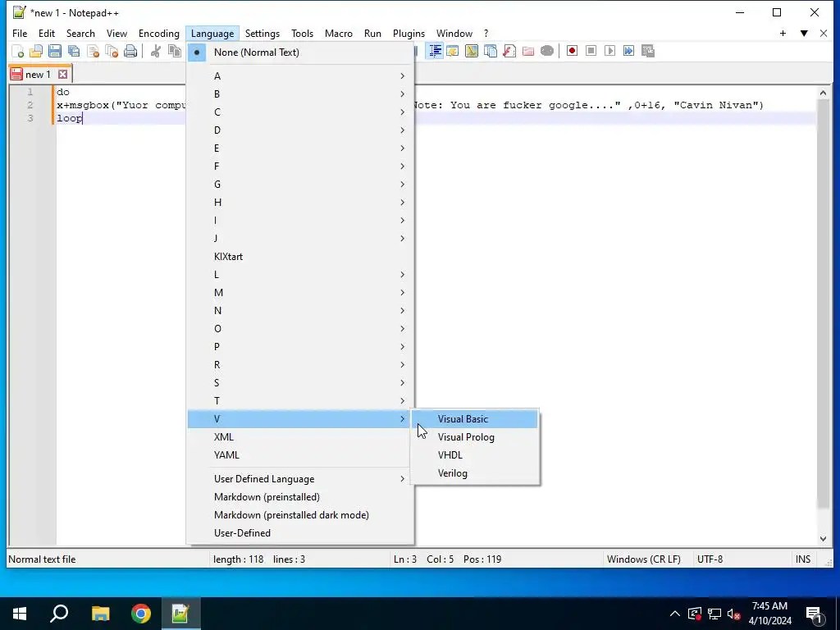The height and width of the screenshot is (630, 840).
Task: Expand the F languages submenu
Action: (x=300, y=166)
